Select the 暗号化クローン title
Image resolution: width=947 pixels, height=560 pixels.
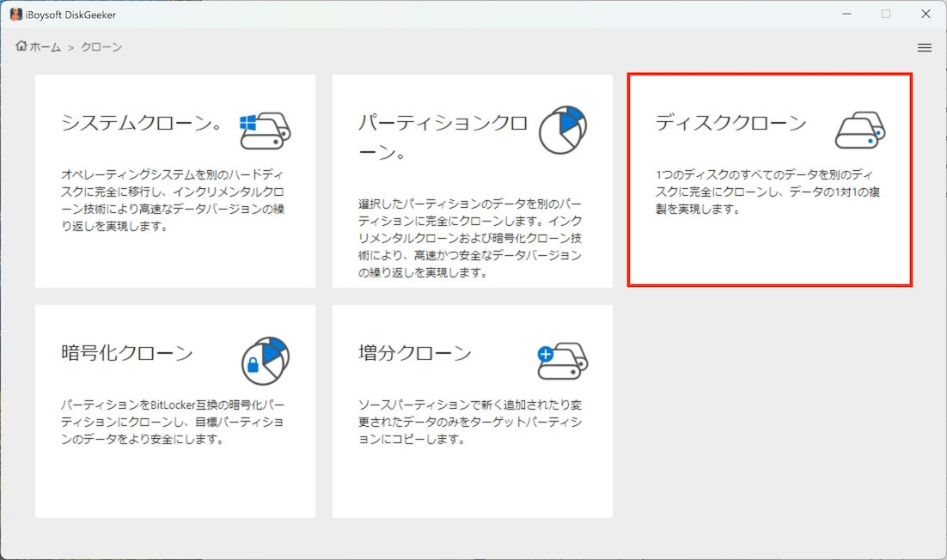pyautogui.click(x=127, y=353)
